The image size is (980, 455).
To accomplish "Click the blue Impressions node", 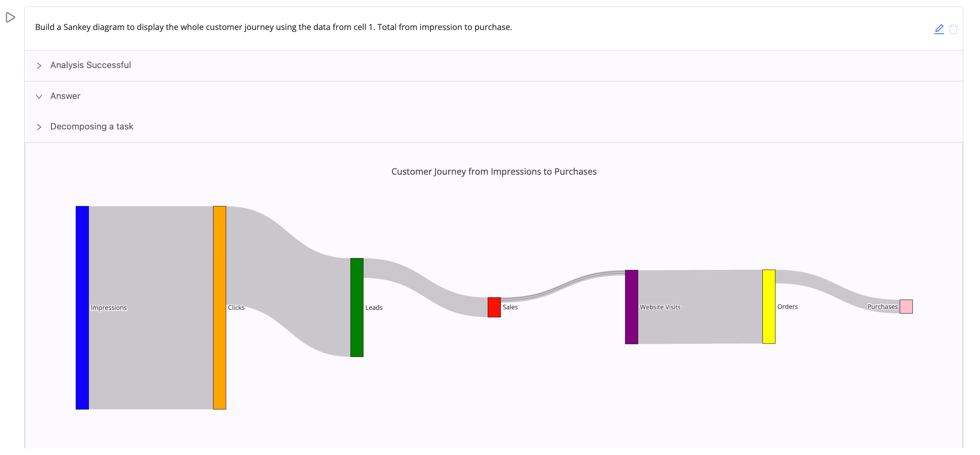I will click(x=82, y=307).
